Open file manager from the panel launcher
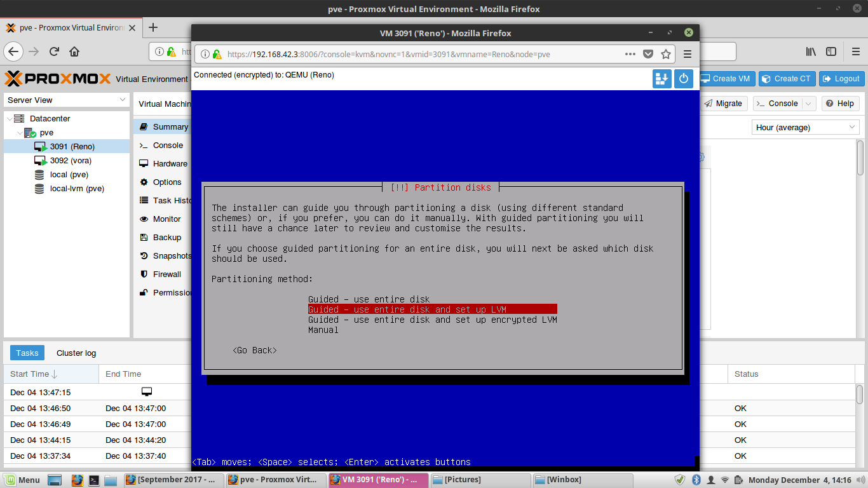The image size is (868, 488). click(x=111, y=480)
